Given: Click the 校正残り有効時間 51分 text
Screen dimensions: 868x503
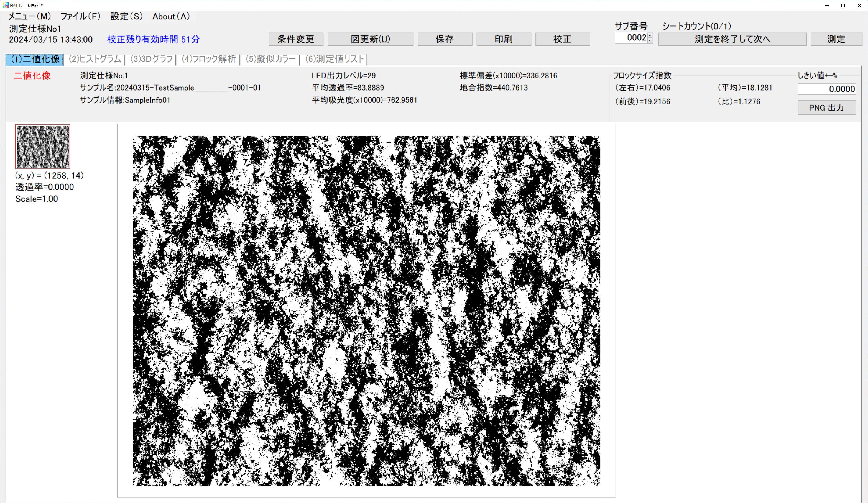Looking at the screenshot, I should click(x=153, y=39).
